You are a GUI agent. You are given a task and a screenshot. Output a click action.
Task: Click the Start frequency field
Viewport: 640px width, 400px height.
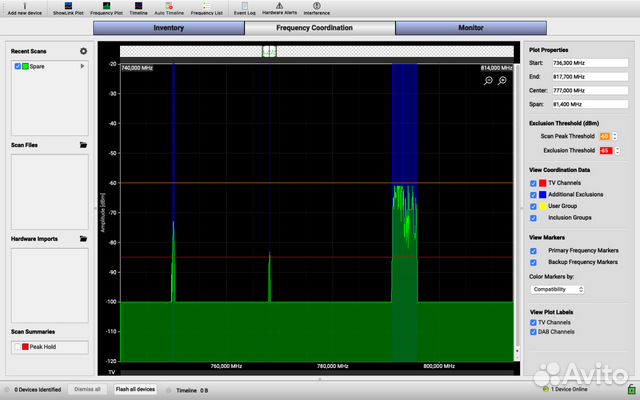[590, 63]
